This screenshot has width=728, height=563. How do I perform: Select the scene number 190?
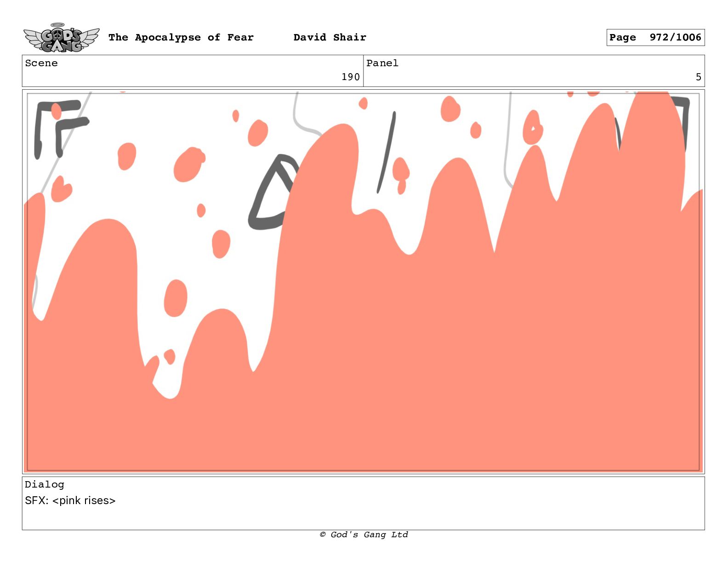(x=350, y=77)
